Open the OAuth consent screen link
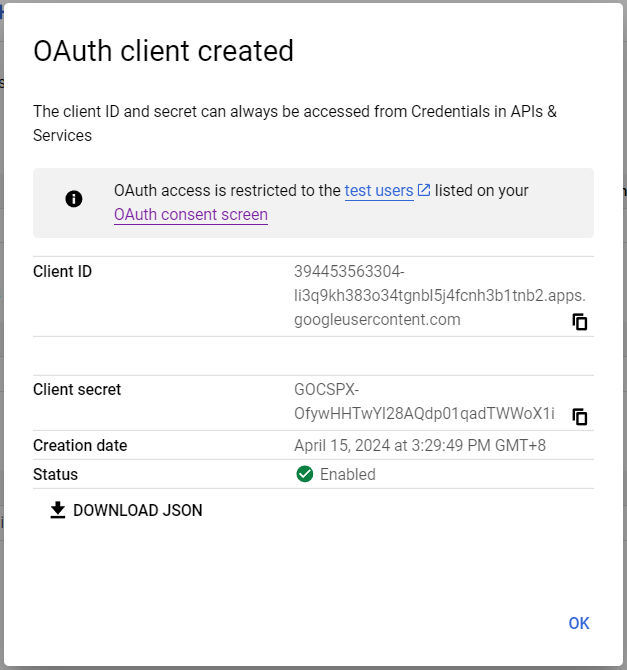Screen dimensions: 627x670 pos(191,214)
